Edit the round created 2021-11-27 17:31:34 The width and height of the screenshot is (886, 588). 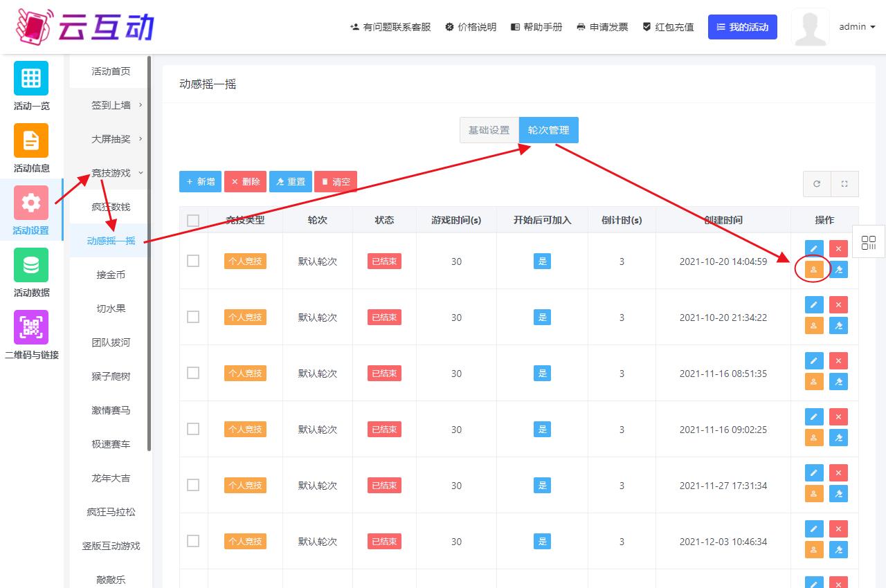point(814,472)
